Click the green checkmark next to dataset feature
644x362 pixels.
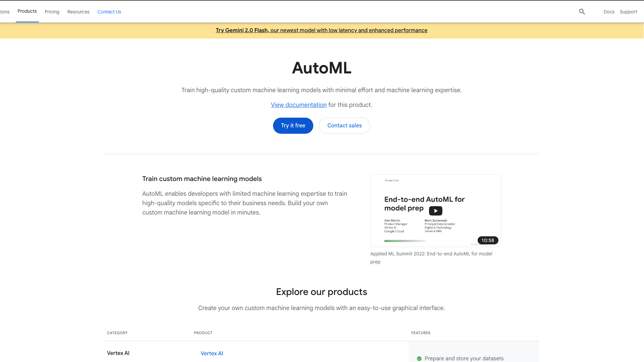[419, 358]
